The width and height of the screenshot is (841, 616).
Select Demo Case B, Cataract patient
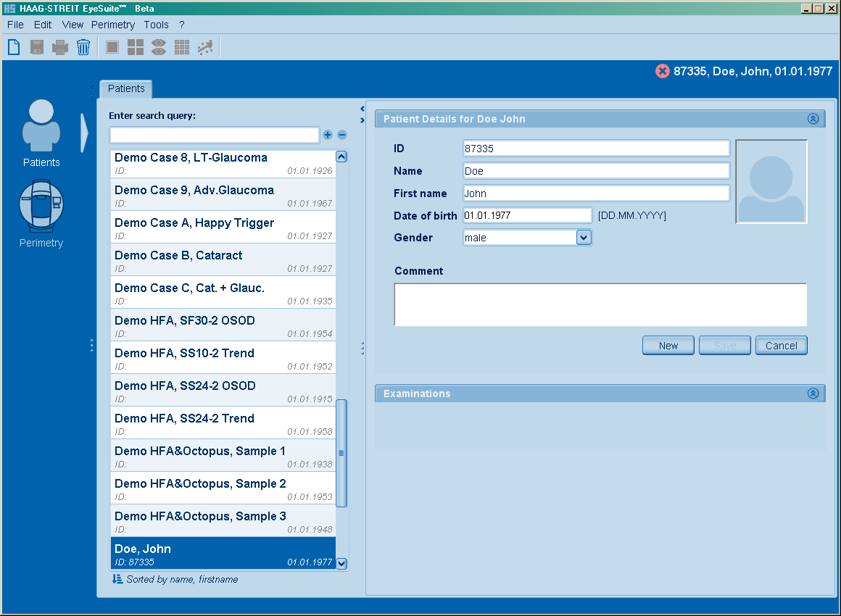(223, 259)
